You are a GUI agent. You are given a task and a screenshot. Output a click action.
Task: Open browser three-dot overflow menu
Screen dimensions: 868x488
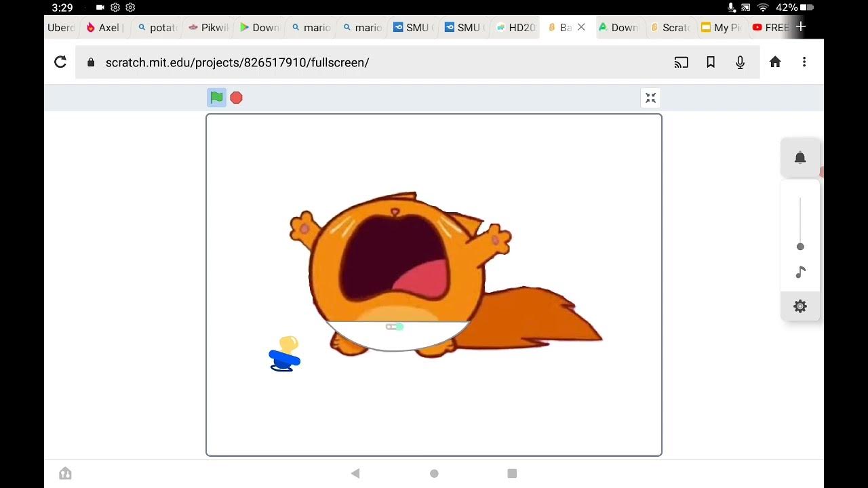coord(804,62)
